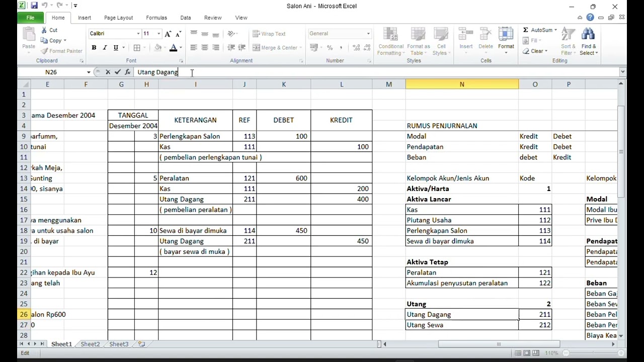644x362 pixels.
Task: Apply Align Text Left
Action: pyautogui.click(x=194, y=48)
